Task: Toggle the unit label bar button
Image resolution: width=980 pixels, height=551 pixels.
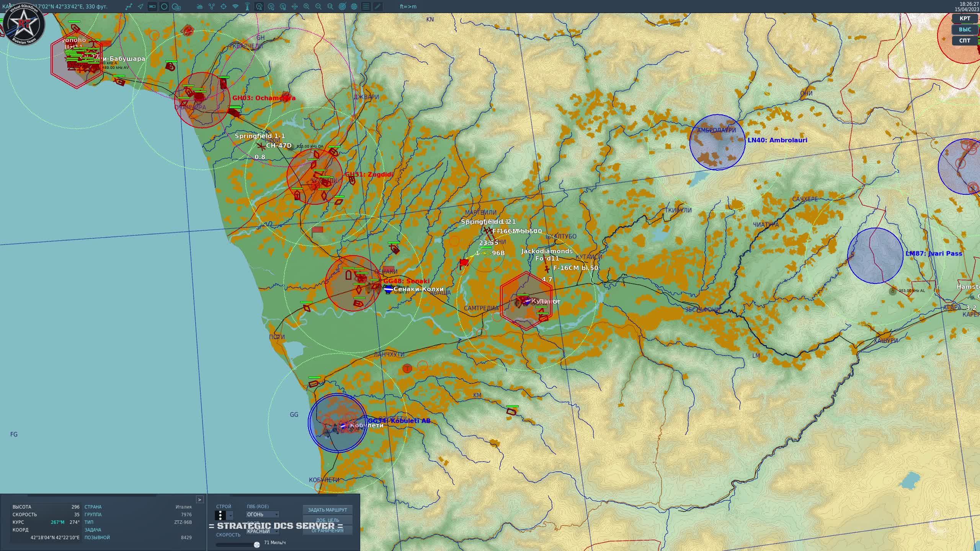Action: click(152, 7)
